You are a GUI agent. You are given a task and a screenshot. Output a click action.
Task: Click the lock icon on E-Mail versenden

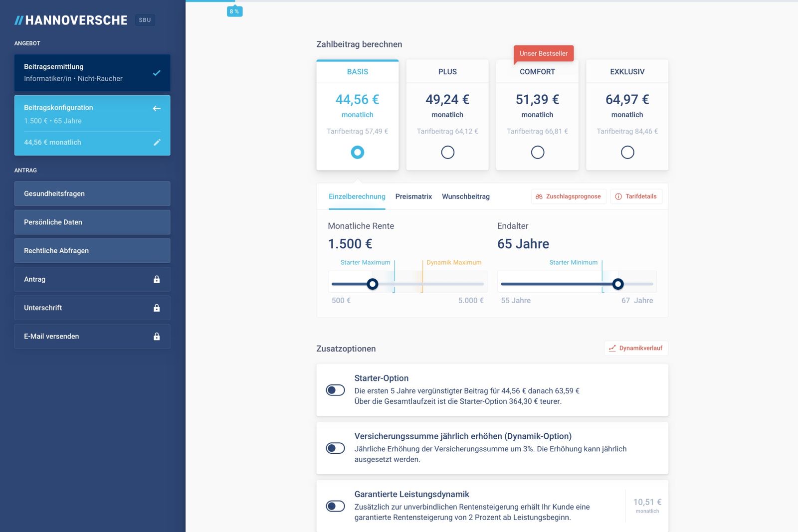157,337
